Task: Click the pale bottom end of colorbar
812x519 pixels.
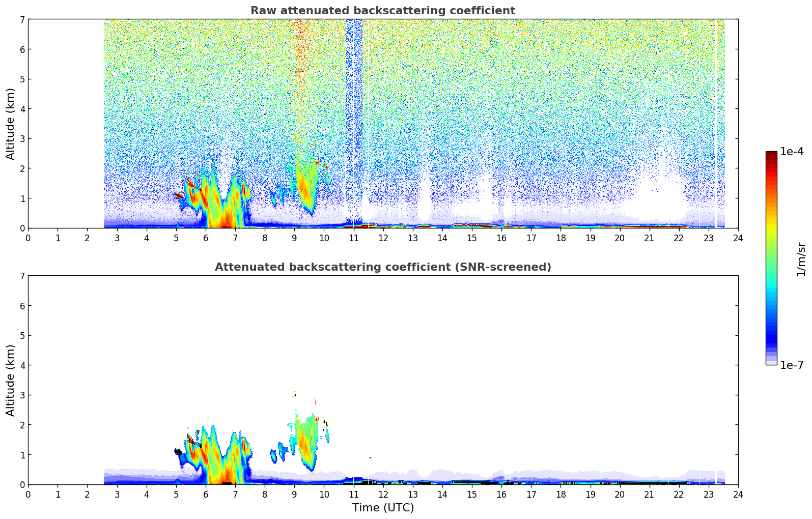Action: point(771,362)
